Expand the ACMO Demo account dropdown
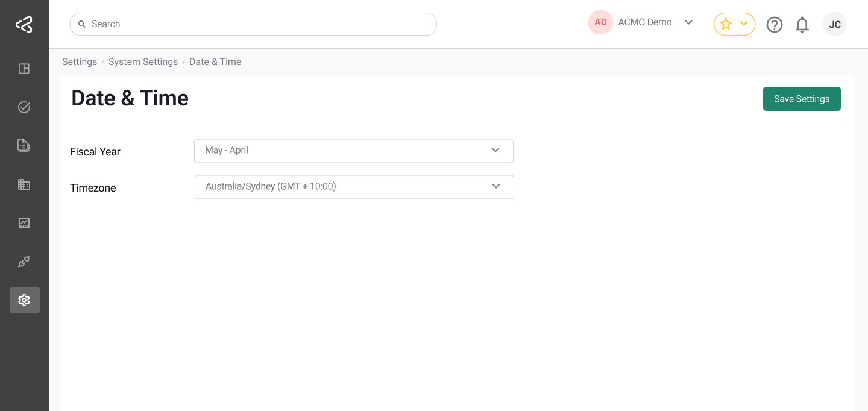The width and height of the screenshot is (868, 411). [x=645, y=22]
